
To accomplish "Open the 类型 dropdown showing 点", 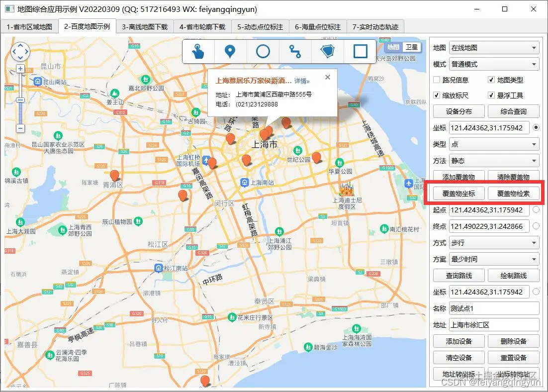I will click(494, 144).
